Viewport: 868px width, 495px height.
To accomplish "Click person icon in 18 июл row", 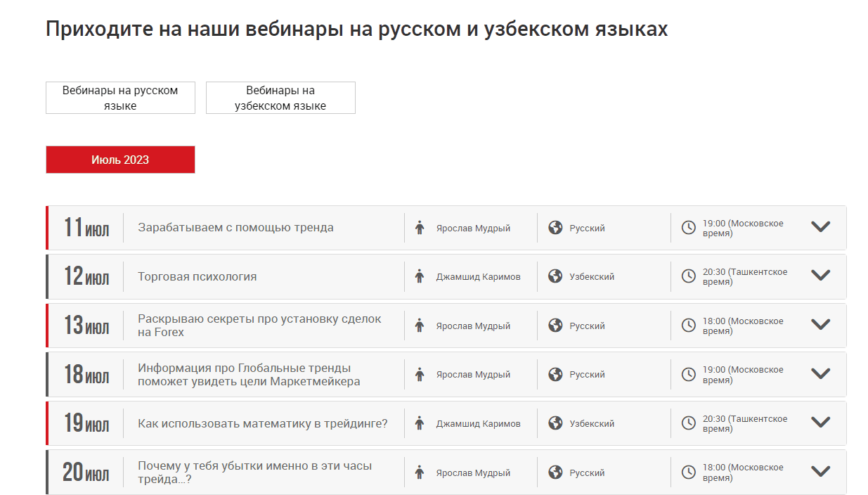I will coord(420,375).
